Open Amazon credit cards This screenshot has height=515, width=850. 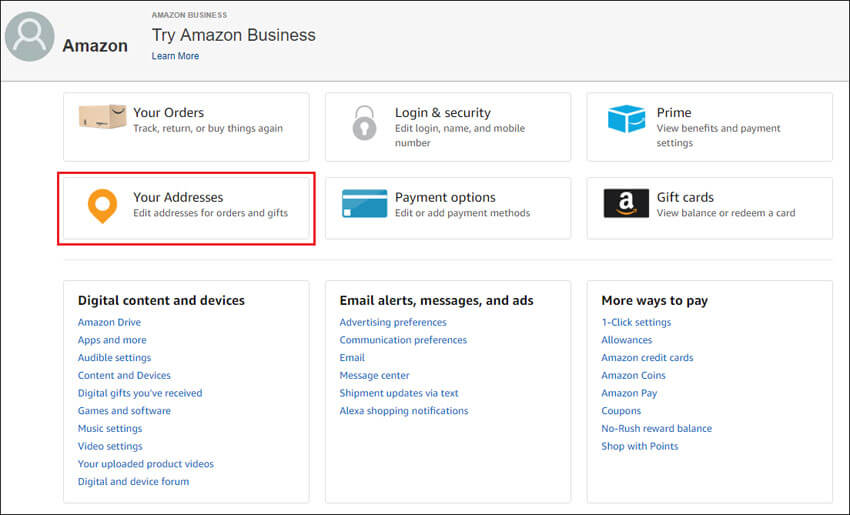point(647,358)
